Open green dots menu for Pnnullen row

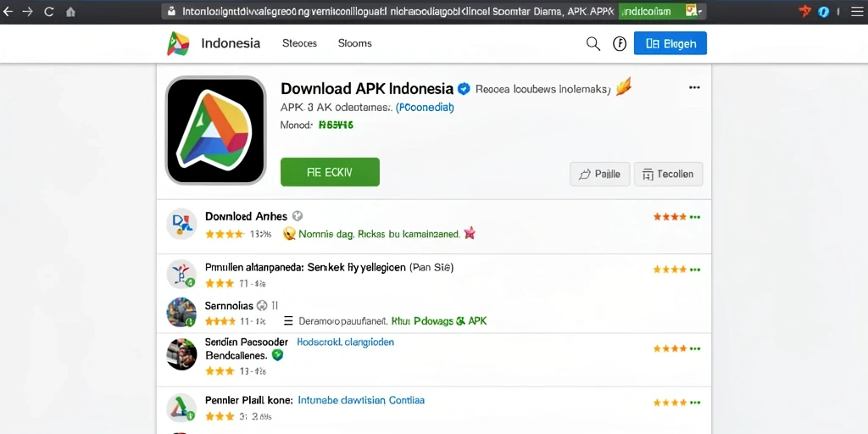click(695, 270)
